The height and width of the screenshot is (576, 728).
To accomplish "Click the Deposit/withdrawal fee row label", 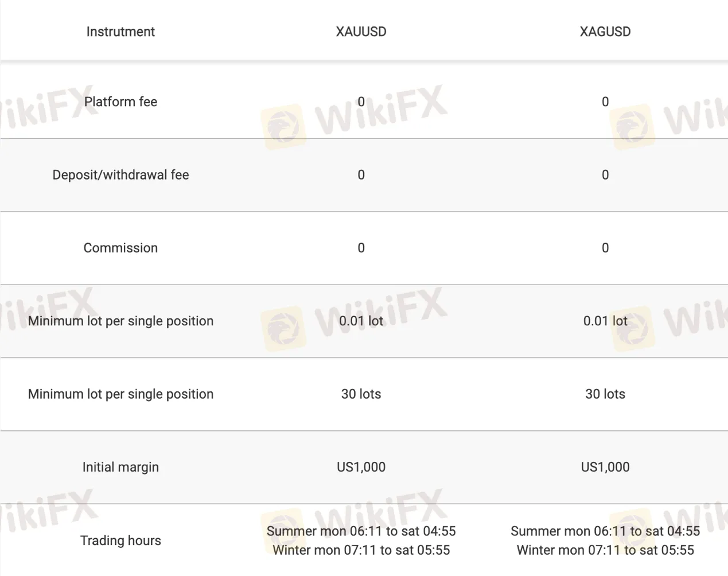I will [120, 175].
